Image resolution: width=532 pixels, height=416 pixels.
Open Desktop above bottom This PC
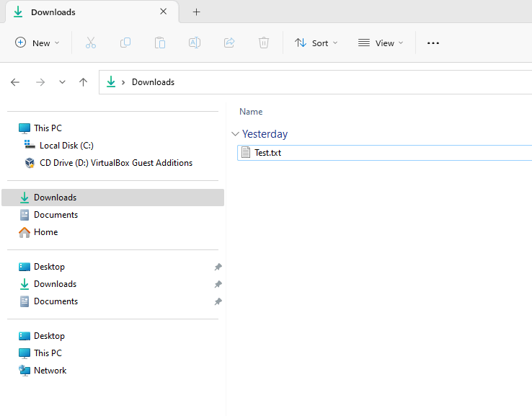click(x=49, y=336)
